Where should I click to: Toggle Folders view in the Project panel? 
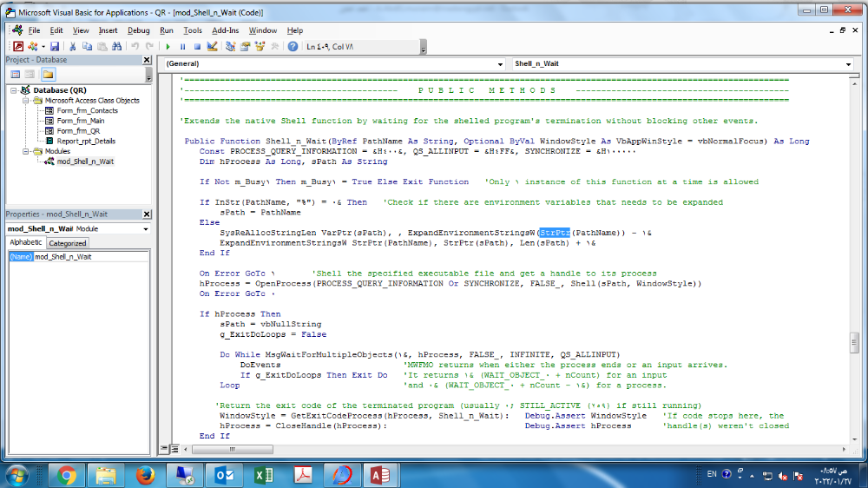(x=48, y=75)
